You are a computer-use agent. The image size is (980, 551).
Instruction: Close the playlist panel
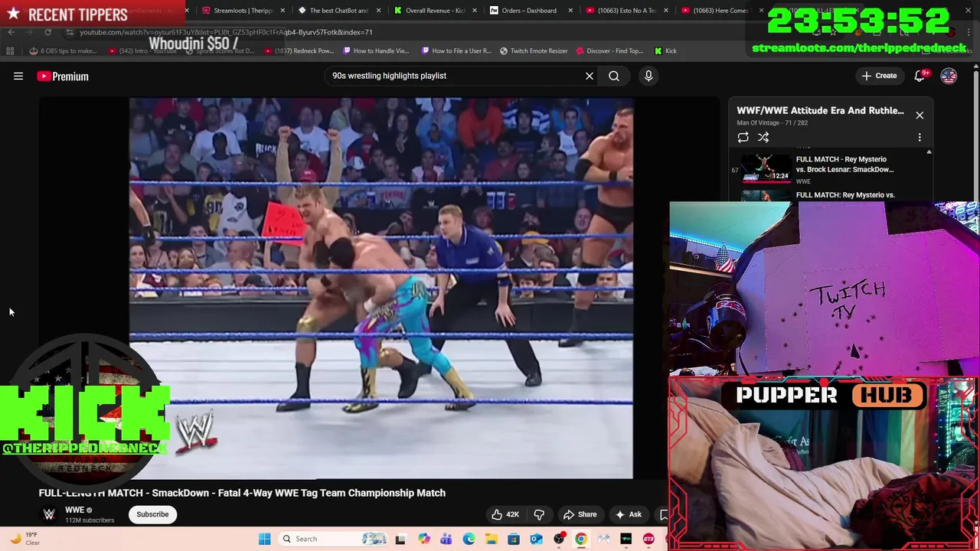coord(920,116)
